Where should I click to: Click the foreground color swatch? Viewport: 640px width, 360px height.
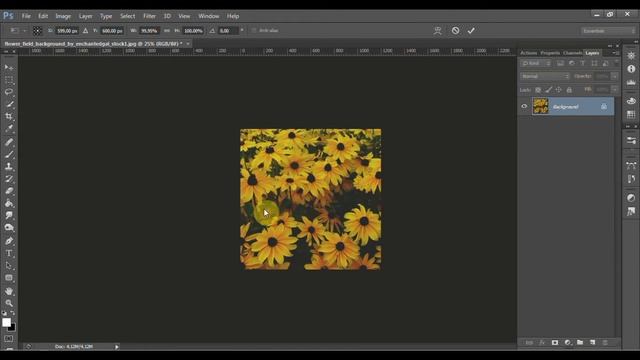click(6, 322)
